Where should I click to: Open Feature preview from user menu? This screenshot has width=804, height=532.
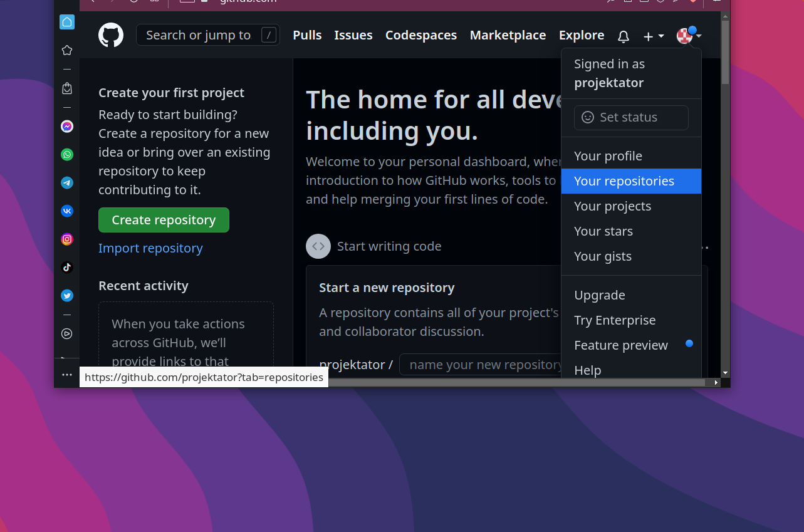(x=631, y=345)
